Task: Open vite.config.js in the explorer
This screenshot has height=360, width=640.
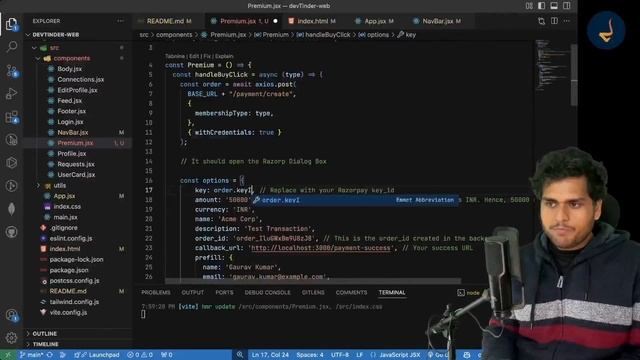Action: pos(68,313)
